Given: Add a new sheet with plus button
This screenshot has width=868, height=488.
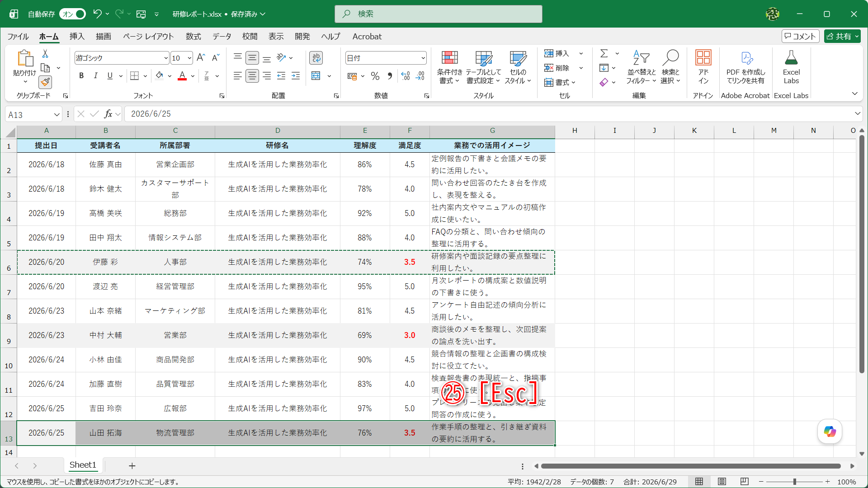Looking at the screenshot, I should (x=132, y=465).
